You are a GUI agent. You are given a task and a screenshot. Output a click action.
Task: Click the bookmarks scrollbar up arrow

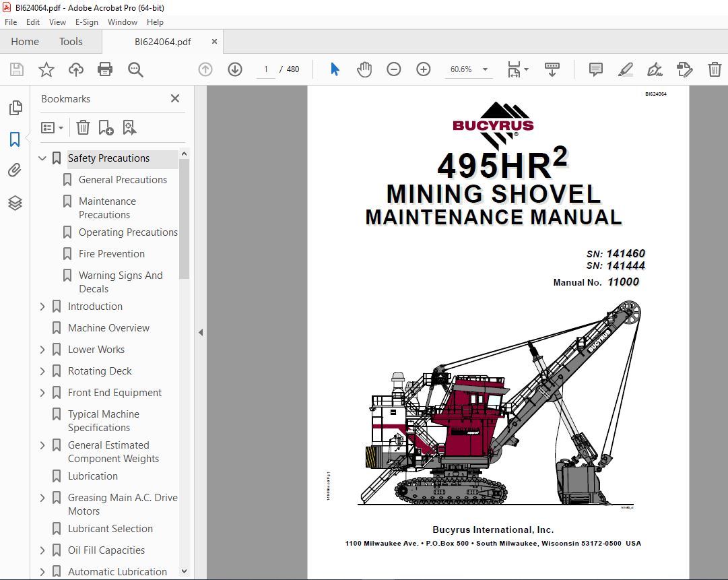(x=185, y=154)
